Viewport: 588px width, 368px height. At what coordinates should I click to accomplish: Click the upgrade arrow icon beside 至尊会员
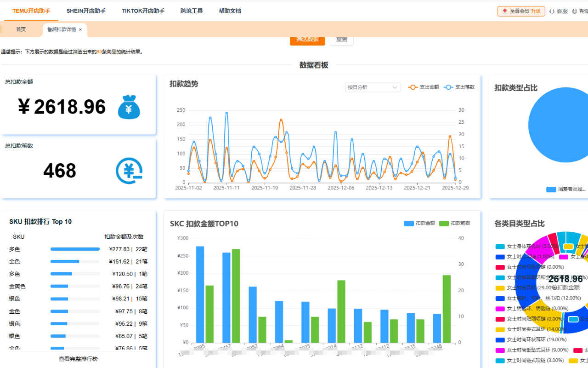click(505, 11)
